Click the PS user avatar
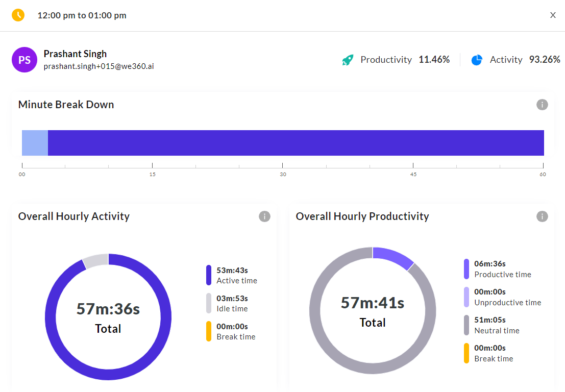The image size is (565, 392). (24, 60)
